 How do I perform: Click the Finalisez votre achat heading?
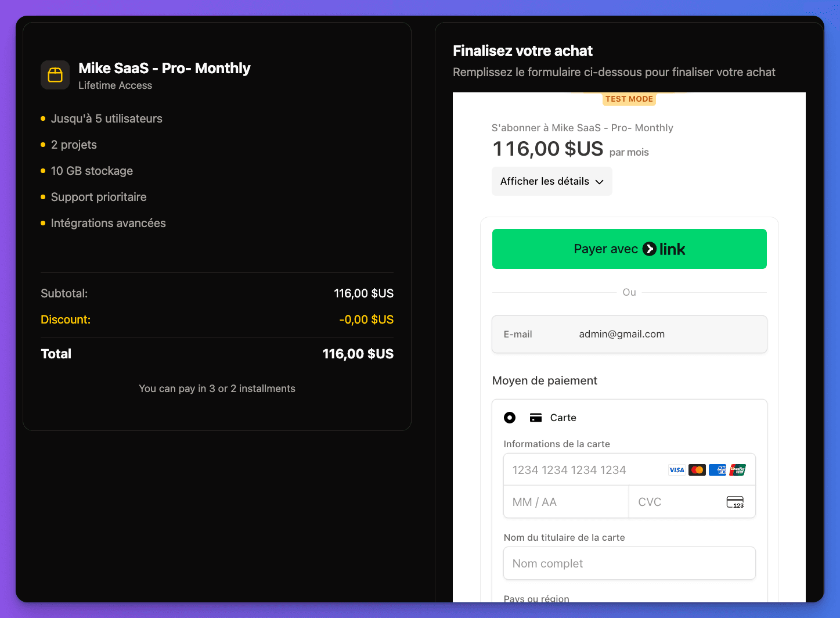tap(522, 51)
